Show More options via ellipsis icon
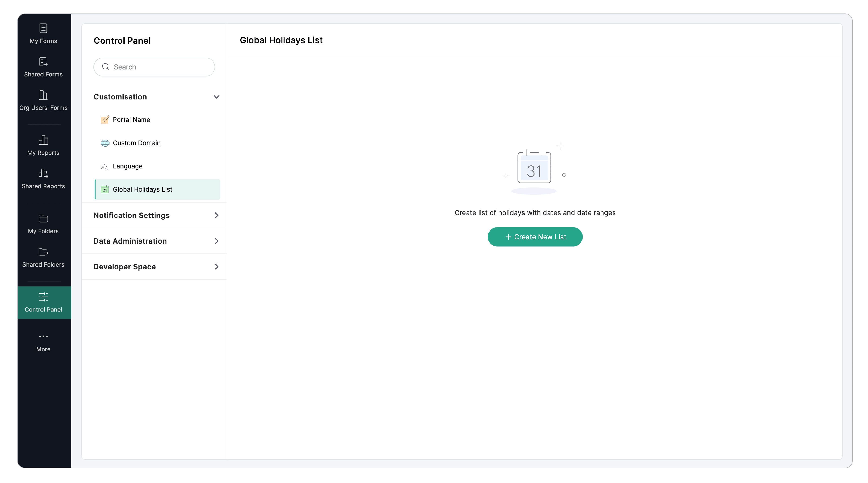The height and width of the screenshot is (483, 868). 43,336
